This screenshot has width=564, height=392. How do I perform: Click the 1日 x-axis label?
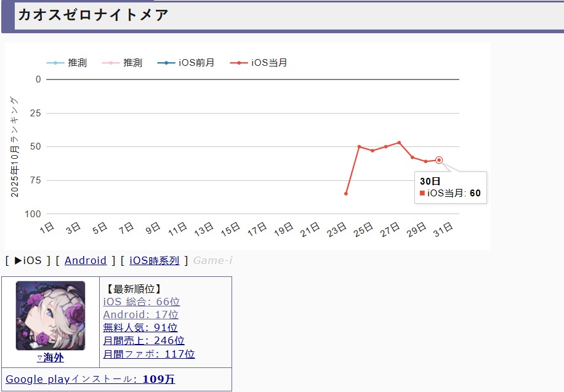[x=47, y=228]
